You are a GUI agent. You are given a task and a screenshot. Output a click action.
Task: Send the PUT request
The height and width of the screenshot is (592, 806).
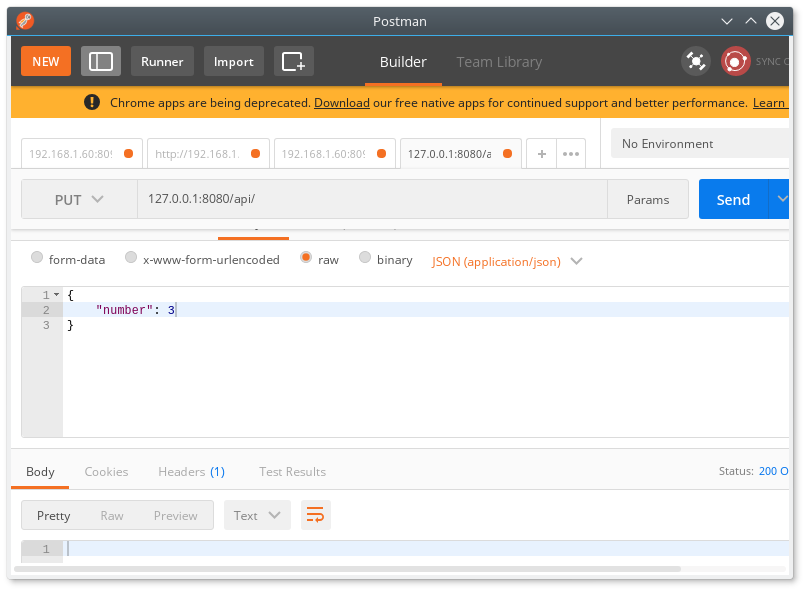coord(733,199)
